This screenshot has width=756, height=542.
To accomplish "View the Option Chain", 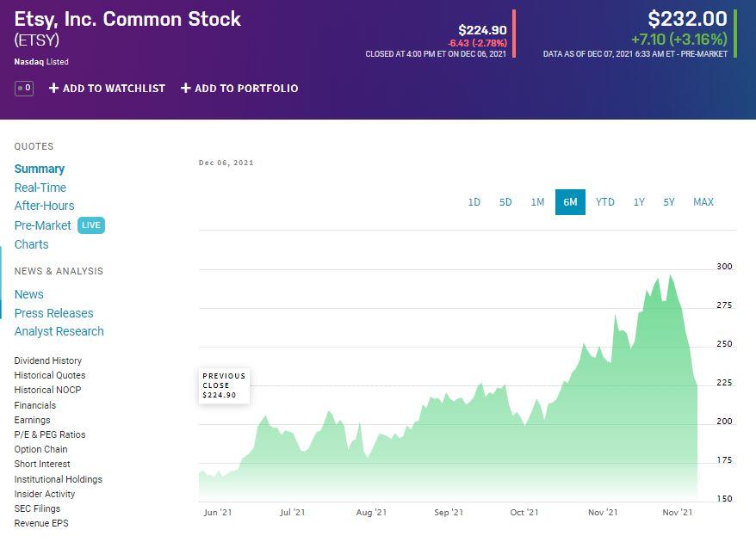I will coord(41,449).
